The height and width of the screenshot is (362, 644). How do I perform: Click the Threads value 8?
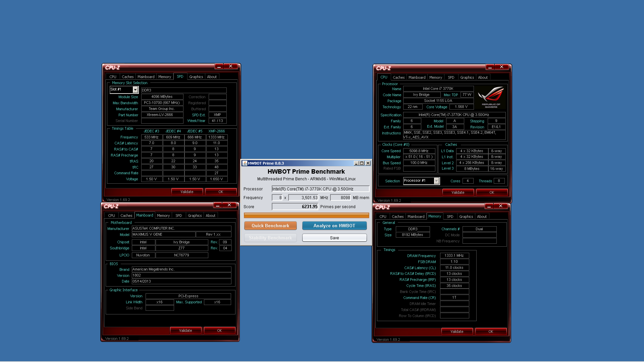point(499,181)
